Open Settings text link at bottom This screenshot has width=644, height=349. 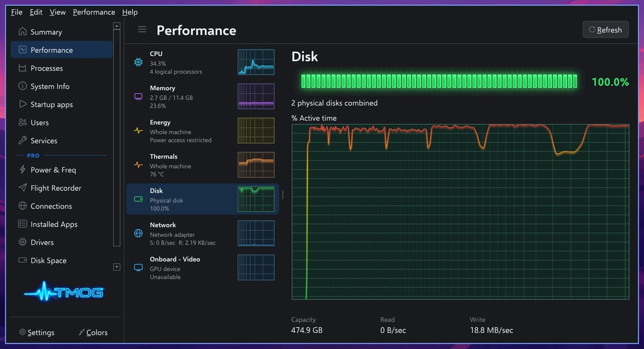(41, 332)
